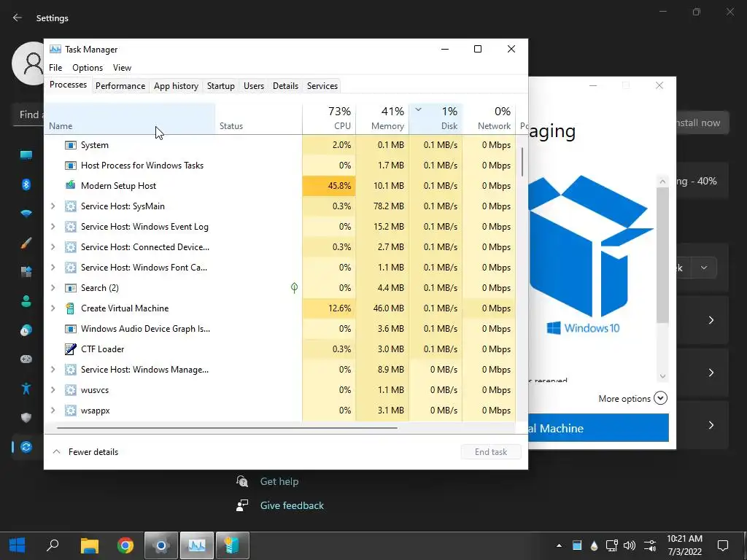Switch to Settings app on the taskbar
Viewport: 747px width, 560px height.
161,545
